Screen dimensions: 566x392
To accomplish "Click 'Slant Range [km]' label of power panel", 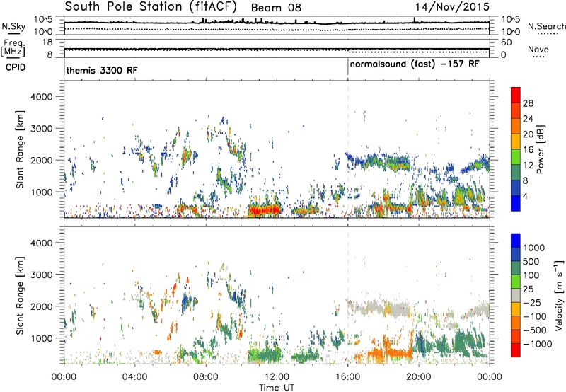I will click(x=20, y=149).
